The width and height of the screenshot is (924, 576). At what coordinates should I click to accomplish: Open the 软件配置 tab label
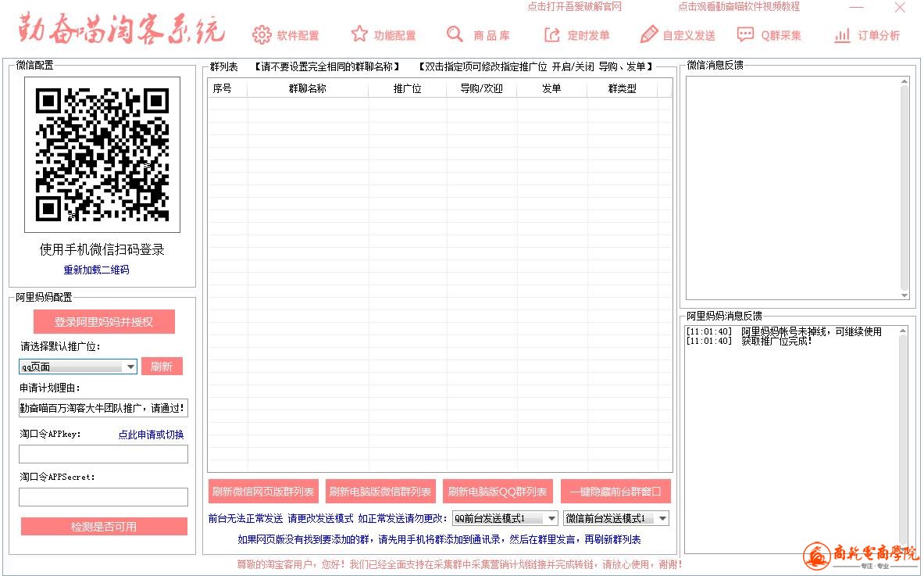pos(298,36)
